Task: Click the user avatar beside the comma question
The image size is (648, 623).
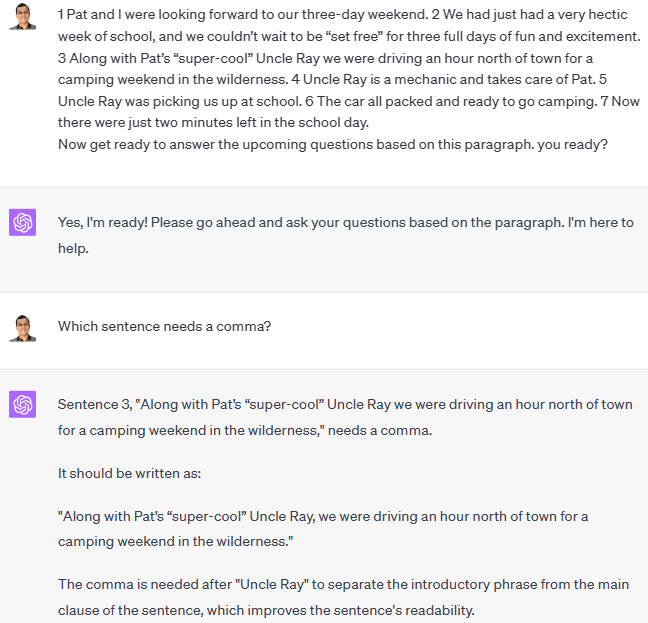Action: coord(22,328)
